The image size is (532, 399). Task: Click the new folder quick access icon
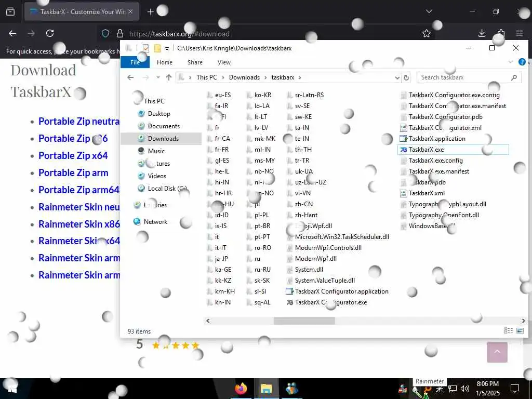(157, 48)
